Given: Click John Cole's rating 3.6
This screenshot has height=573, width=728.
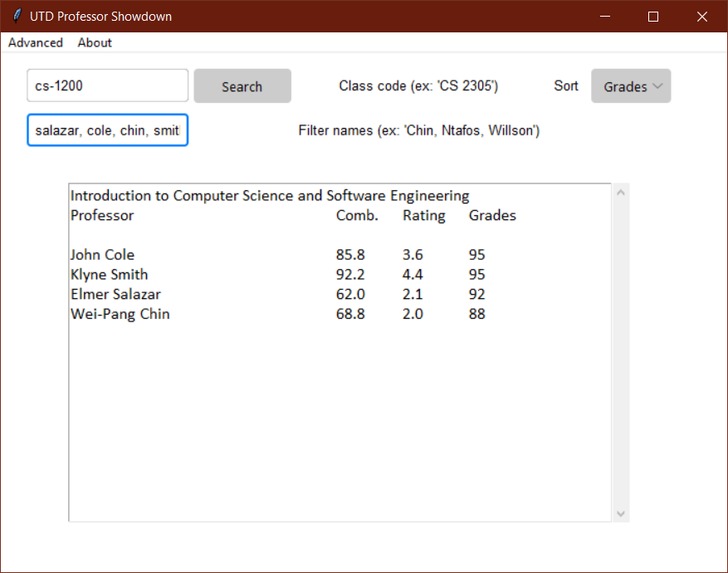Looking at the screenshot, I should 412,254.
